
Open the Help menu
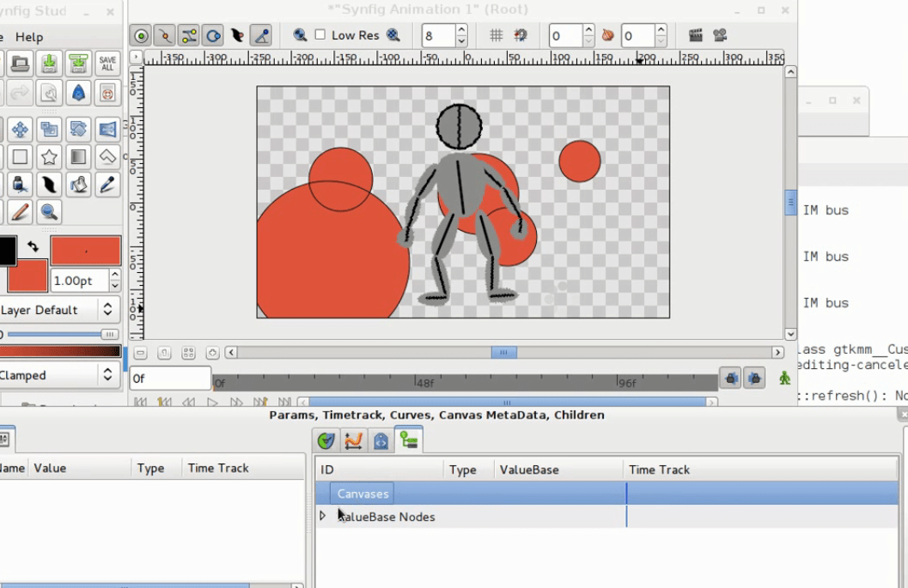point(30,37)
